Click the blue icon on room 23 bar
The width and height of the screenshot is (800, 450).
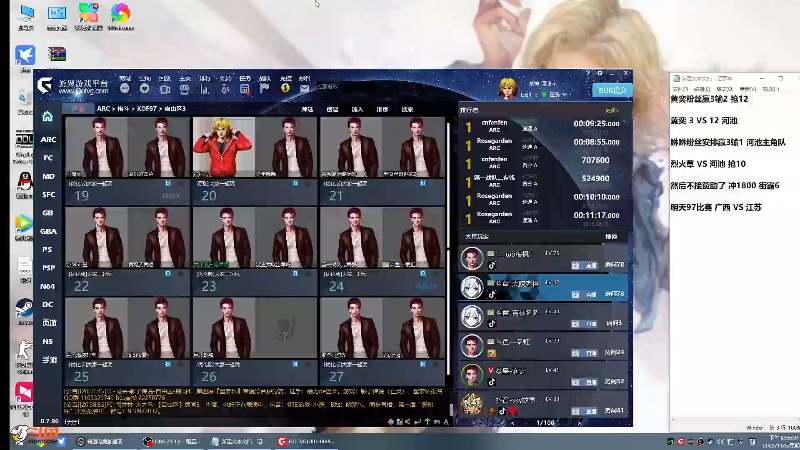[295, 274]
